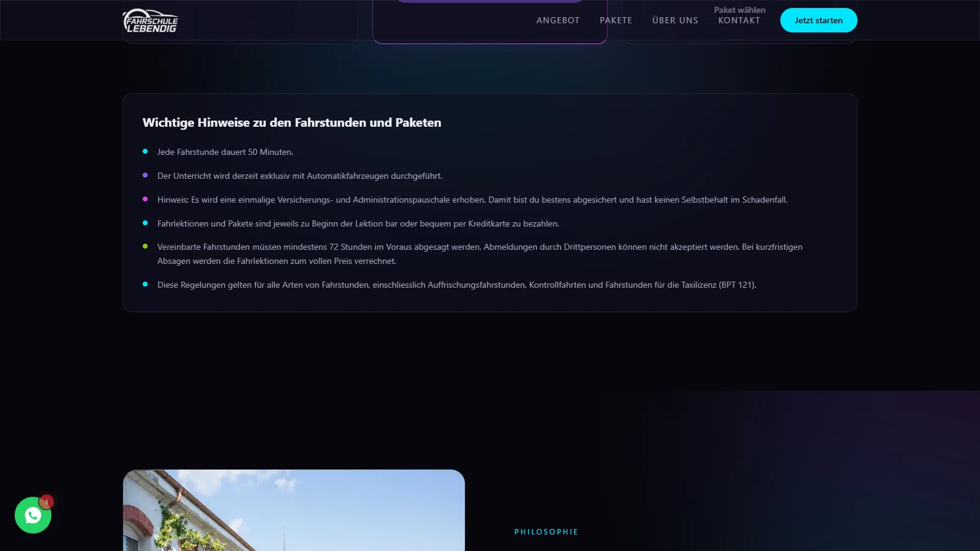The image size is (980, 551).
Task: Click the Jetzt starten button
Action: [818, 20]
